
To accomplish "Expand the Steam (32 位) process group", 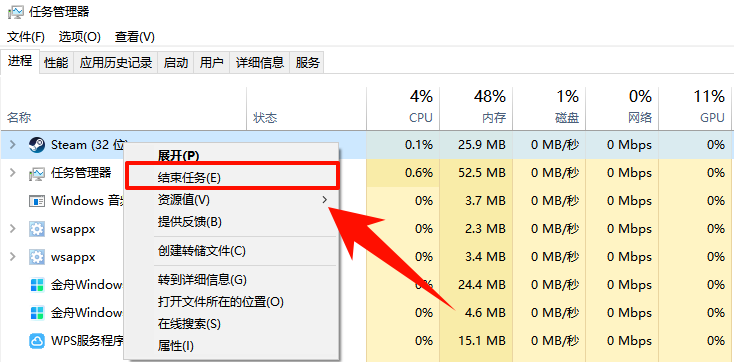I will point(13,145).
